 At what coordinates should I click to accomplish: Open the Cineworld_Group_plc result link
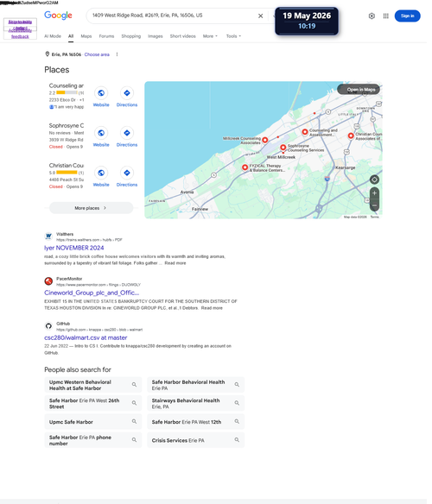coord(92,293)
